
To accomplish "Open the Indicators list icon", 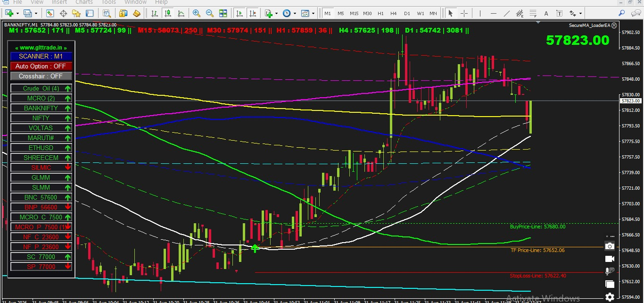I will pyautogui.click(x=269, y=13).
